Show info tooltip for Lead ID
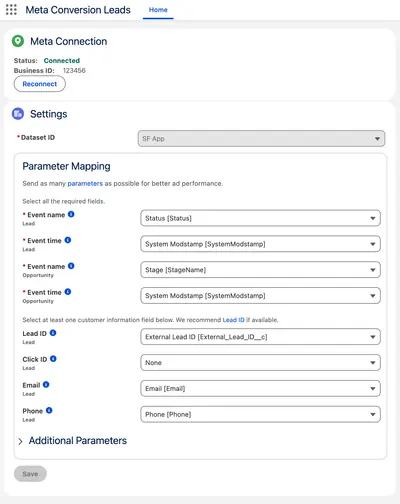Viewport: 400px width, 504px height. click(53, 333)
